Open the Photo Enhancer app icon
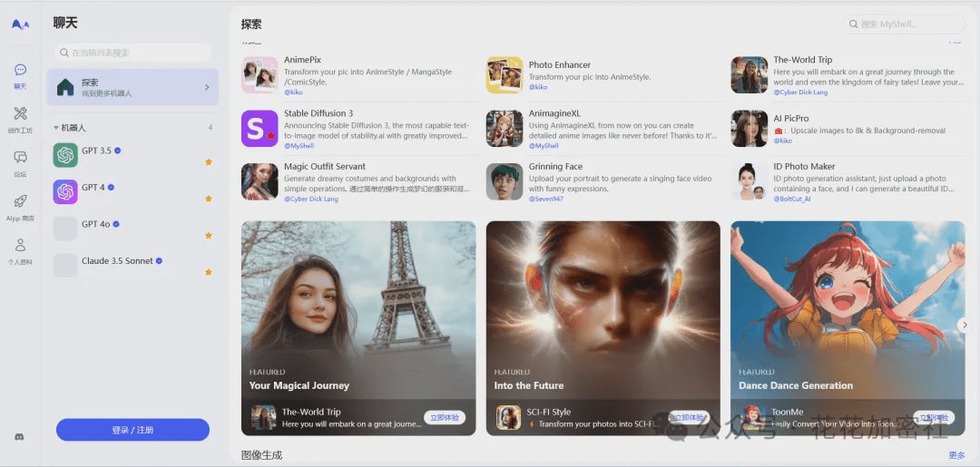The width and height of the screenshot is (980, 467). pyautogui.click(x=505, y=75)
